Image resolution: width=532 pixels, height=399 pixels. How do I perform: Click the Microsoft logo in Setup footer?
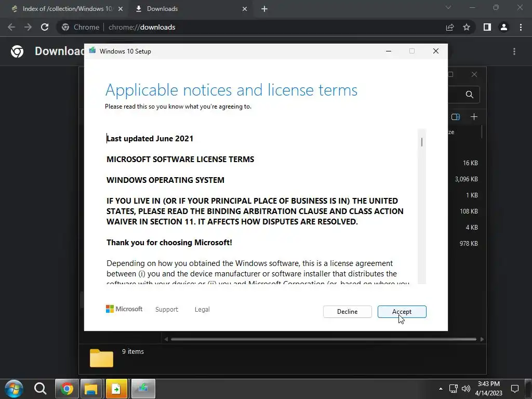[124, 309]
